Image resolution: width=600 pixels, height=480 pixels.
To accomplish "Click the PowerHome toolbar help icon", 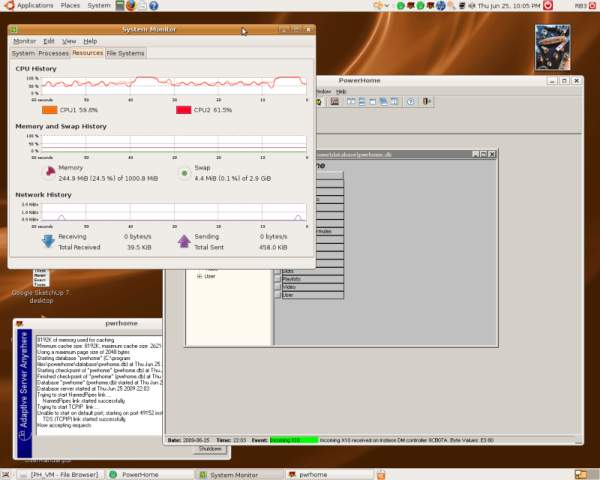I will coord(410,101).
